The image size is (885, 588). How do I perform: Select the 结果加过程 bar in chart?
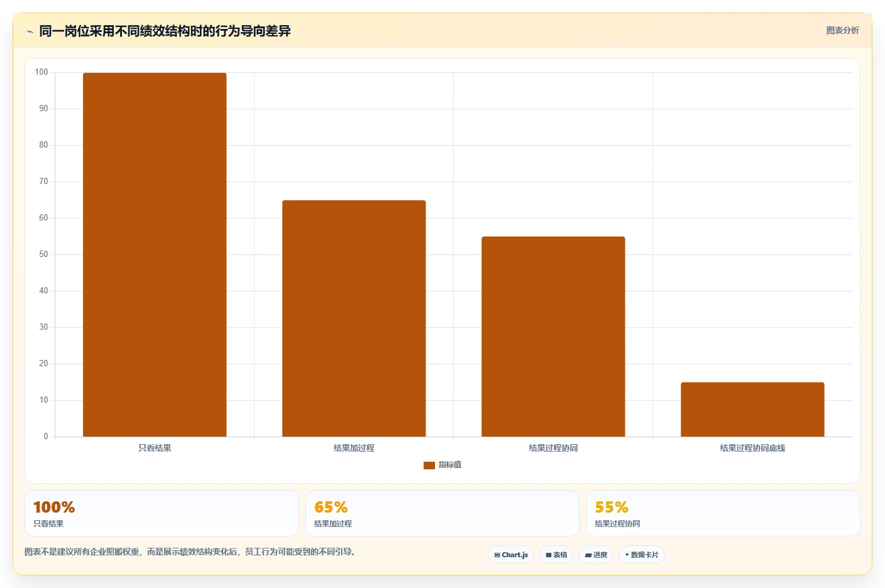(x=354, y=318)
